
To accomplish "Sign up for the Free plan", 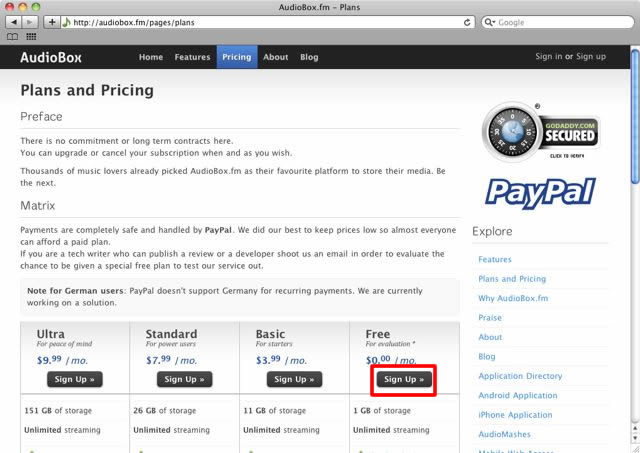I will (x=404, y=379).
